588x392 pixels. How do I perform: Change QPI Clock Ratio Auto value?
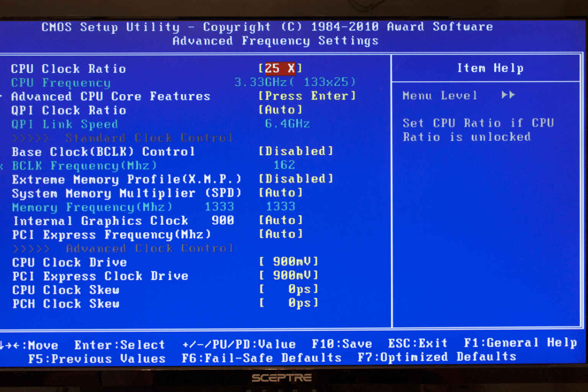coord(281,110)
